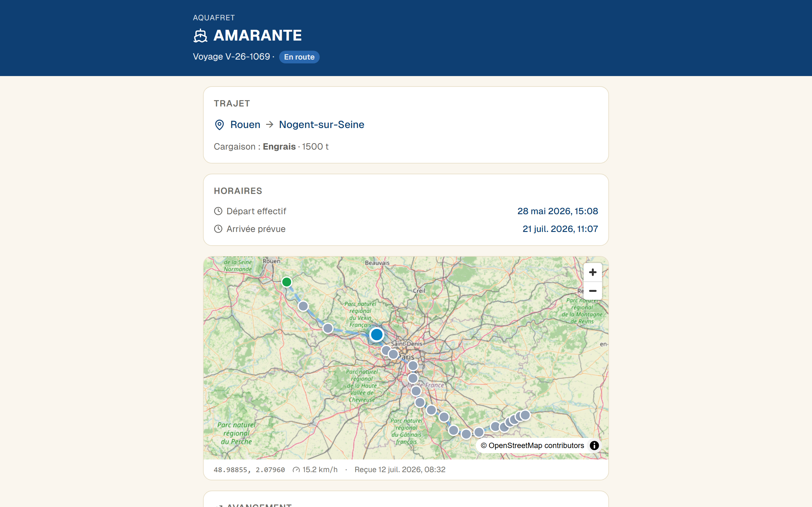Screen dimensions: 812x507
Task: Select the last grey waypoint near Nogent-sur-Seine
Action: click(x=525, y=415)
